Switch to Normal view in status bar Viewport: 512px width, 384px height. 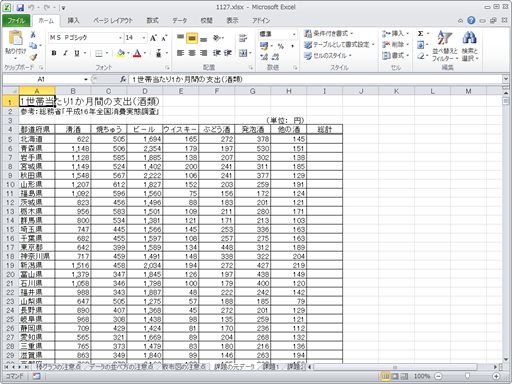click(385, 376)
